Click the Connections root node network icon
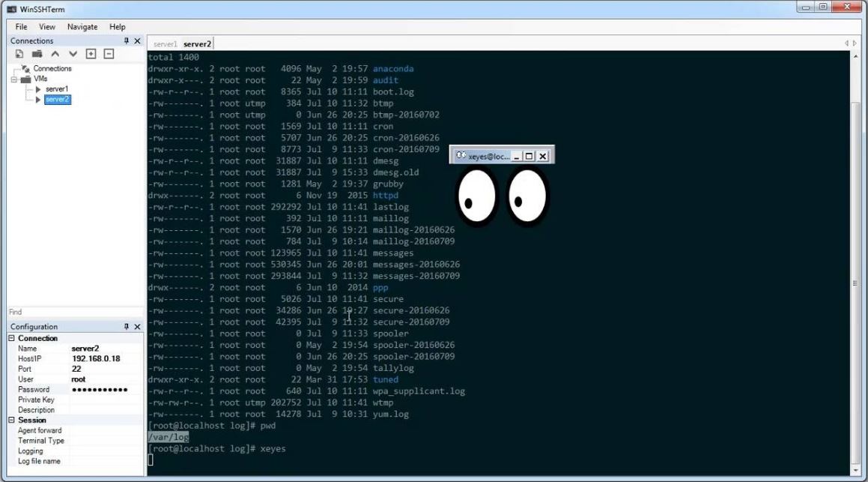This screenshot has width=868, height=482. click(25, 69)
